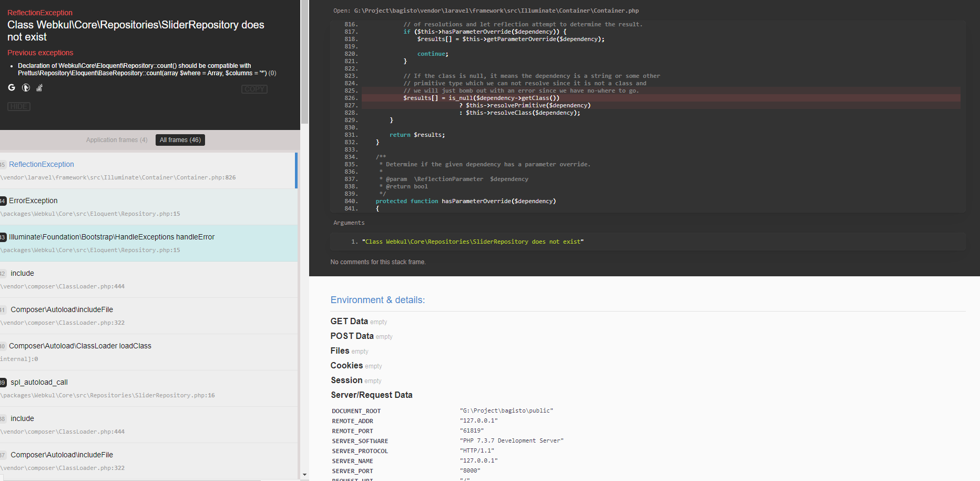Search the error on Google
The height and width of the screenshot is (481, 980).
(12, 87)
